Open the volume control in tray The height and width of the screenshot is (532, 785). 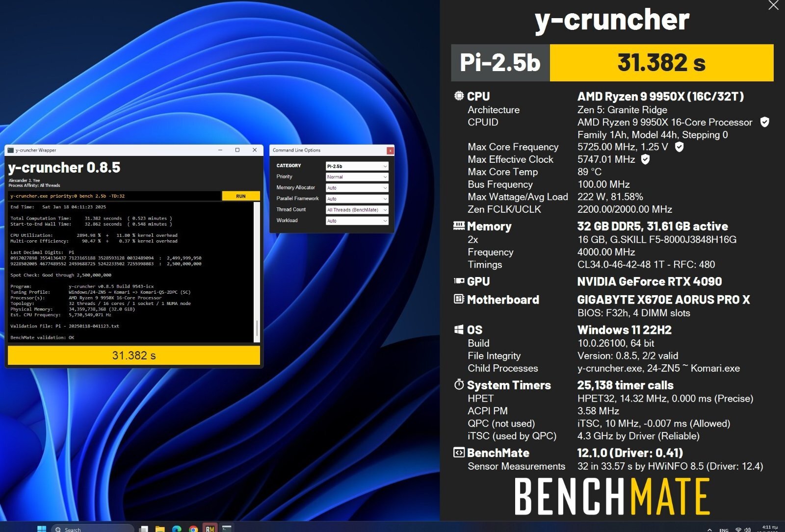click(x=748, y=530)
